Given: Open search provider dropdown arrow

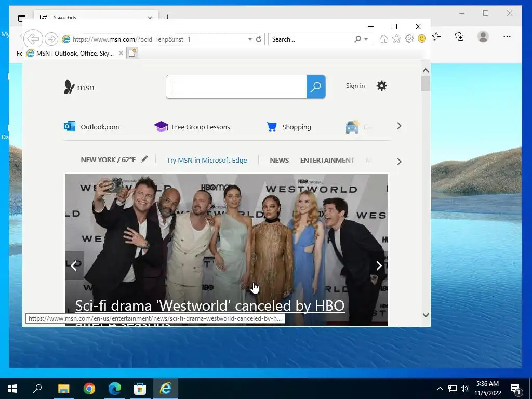Looking at the screenshot, I should point(366,39).
